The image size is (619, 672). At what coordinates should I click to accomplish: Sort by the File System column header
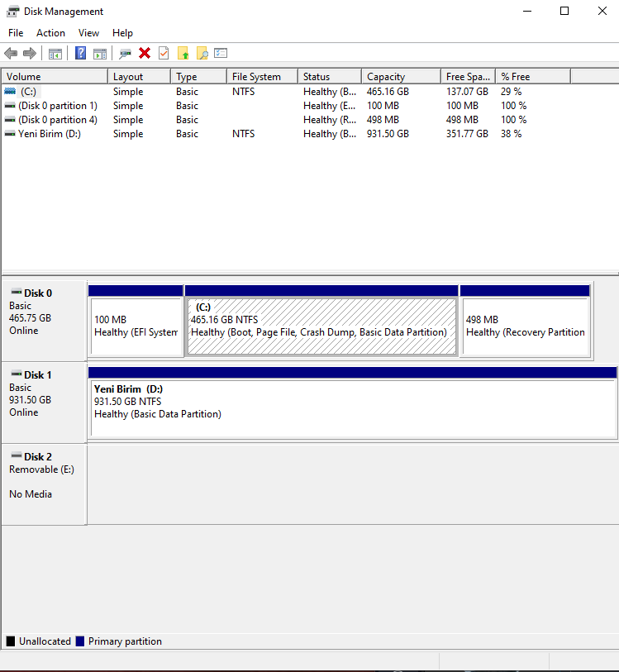tap(262, 77)
